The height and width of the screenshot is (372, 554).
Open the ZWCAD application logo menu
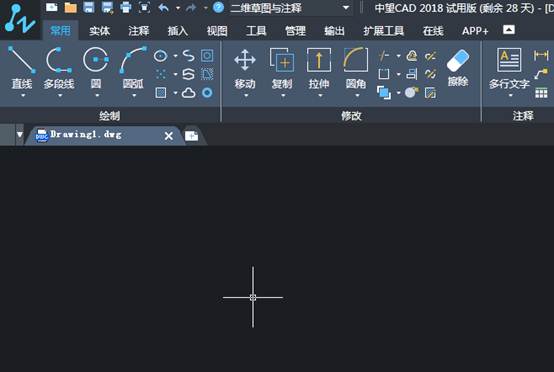20,19
